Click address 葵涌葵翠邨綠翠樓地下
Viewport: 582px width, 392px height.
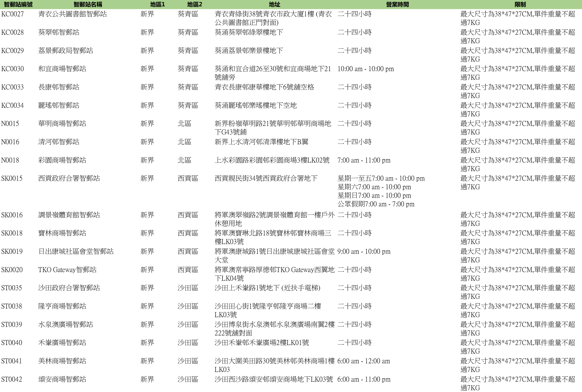[x=249, y=32]
